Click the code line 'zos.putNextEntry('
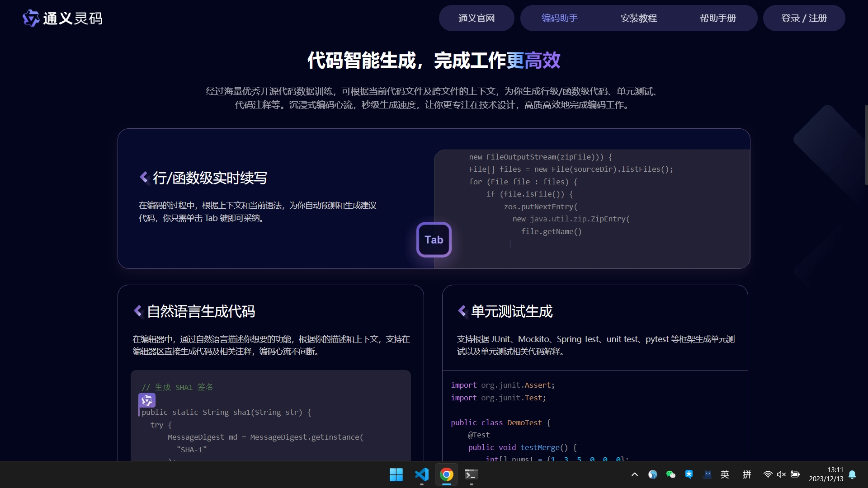 [x=541, y=206]
